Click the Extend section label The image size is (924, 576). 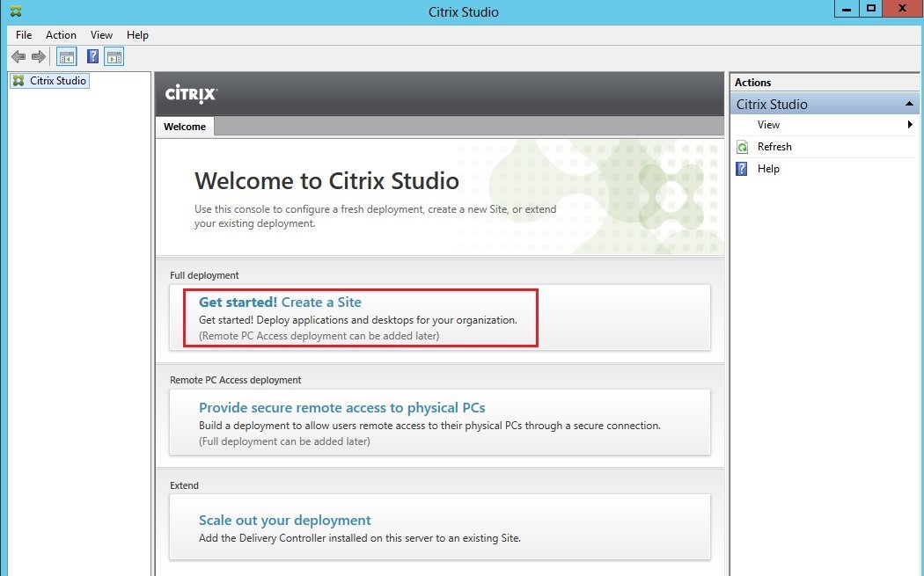(184, 485)
